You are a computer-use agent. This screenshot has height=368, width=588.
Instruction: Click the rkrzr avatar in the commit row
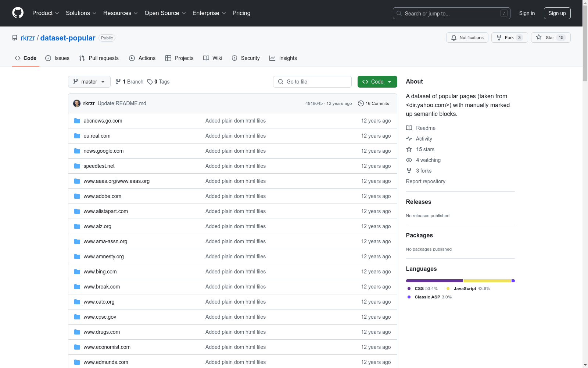click(x=77, y=103)
